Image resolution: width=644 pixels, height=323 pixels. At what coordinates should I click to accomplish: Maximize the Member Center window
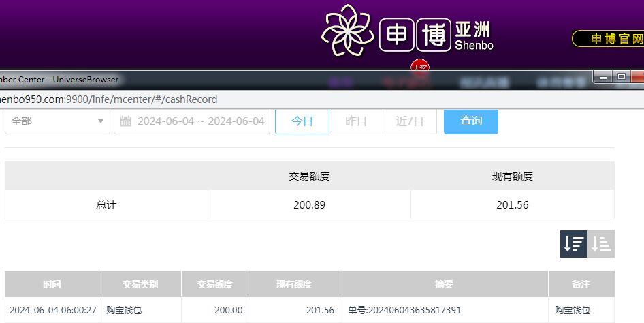click(x=621, y=77)
